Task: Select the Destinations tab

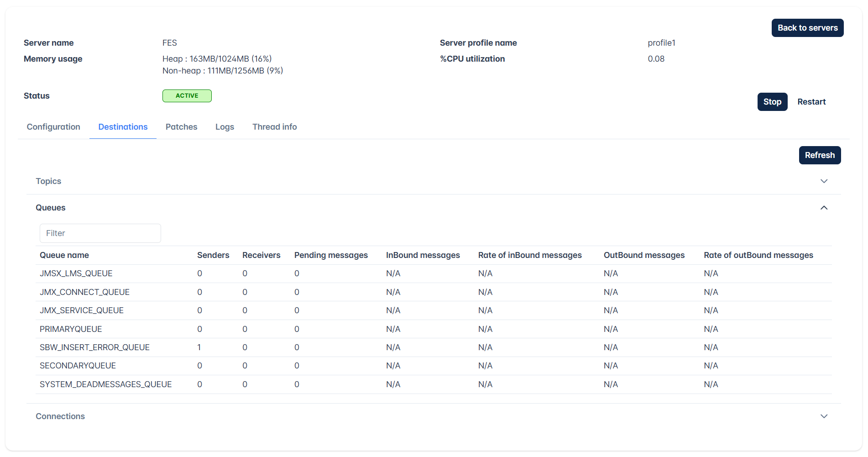Action: tap(123, 127)
